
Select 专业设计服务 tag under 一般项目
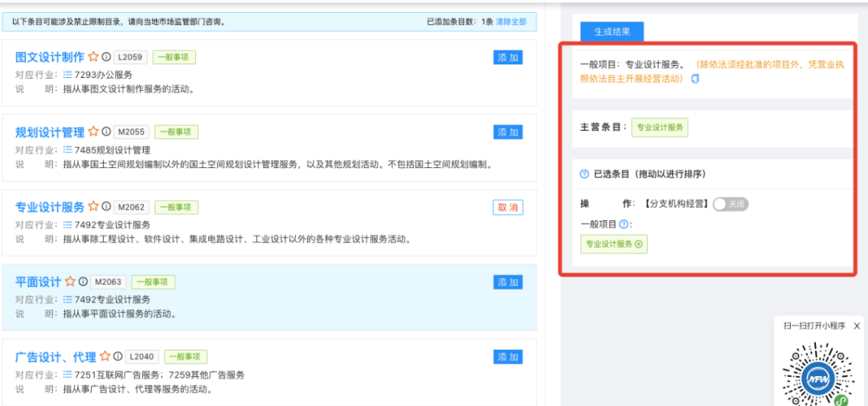click(614, 244)
